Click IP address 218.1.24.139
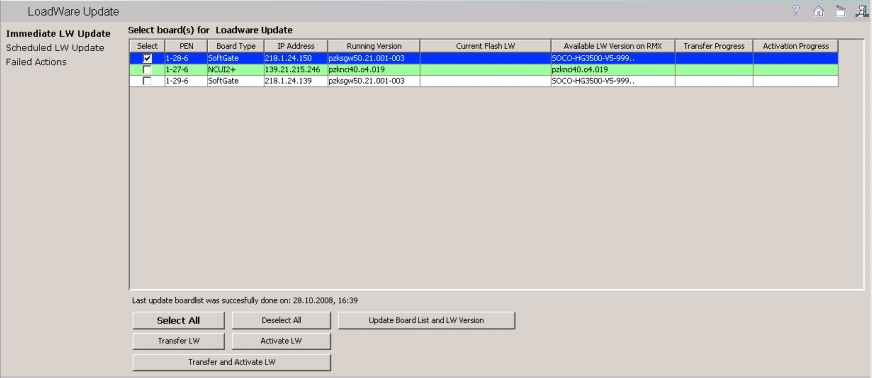The height and width of the screenshot is (378, 872). point(296,81)
